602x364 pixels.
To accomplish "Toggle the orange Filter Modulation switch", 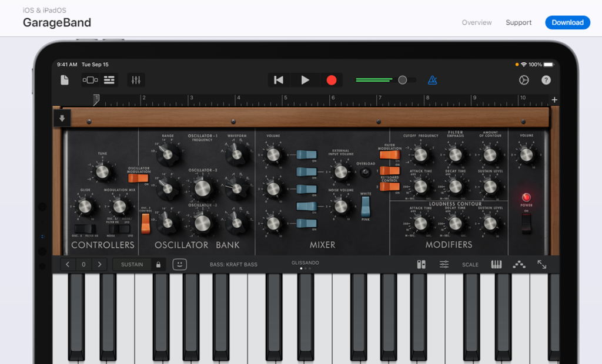I will [390, 154].
